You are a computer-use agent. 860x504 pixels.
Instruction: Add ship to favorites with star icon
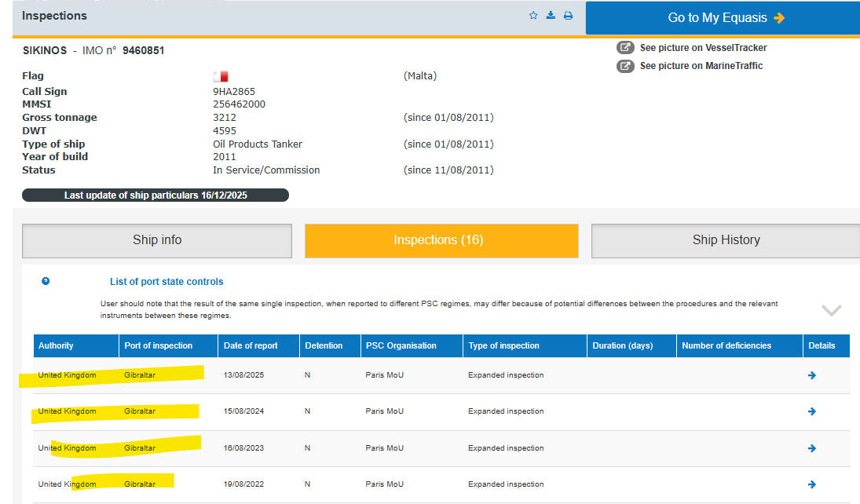[533, 16]
